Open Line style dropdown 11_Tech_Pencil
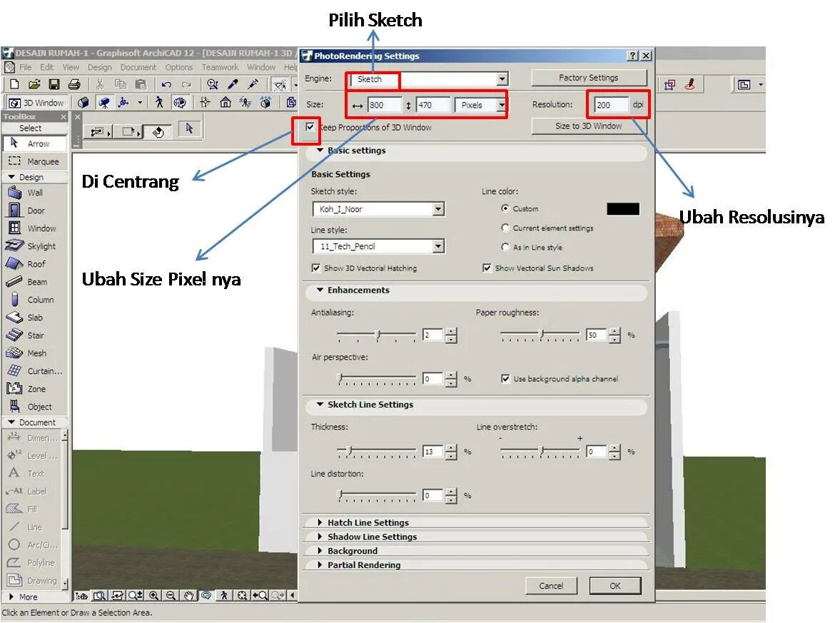Viewport: 840px width, 623px height. coord(378,246)
